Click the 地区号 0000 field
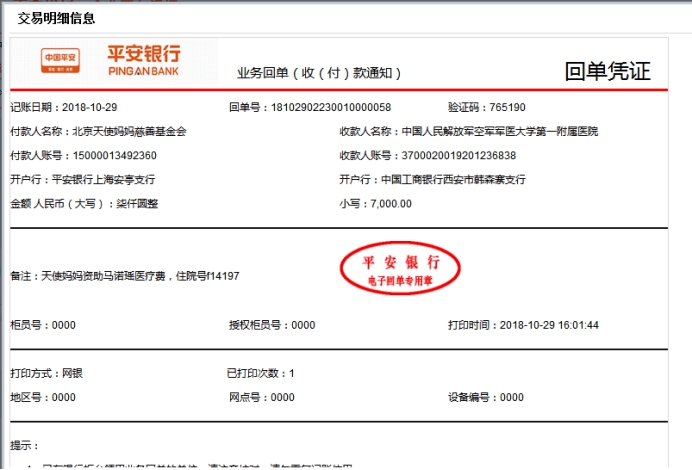 (x=43, y=398)
